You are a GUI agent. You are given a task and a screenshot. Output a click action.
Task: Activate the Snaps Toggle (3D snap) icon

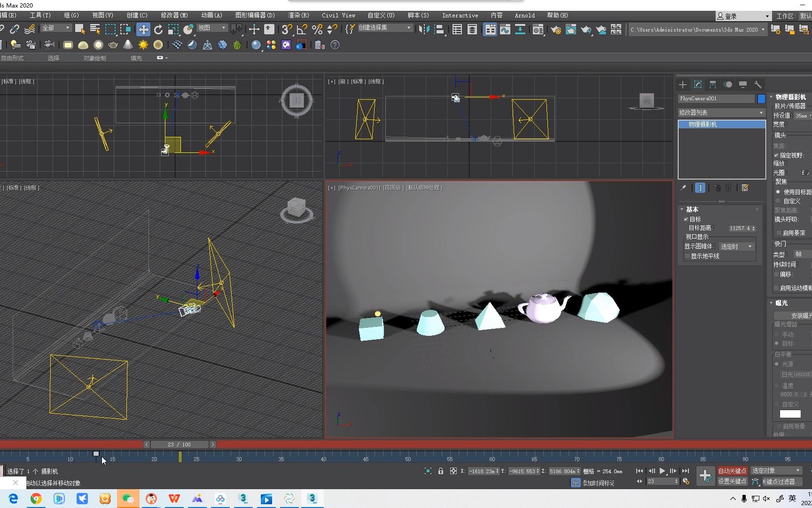[x=286, y=29]
